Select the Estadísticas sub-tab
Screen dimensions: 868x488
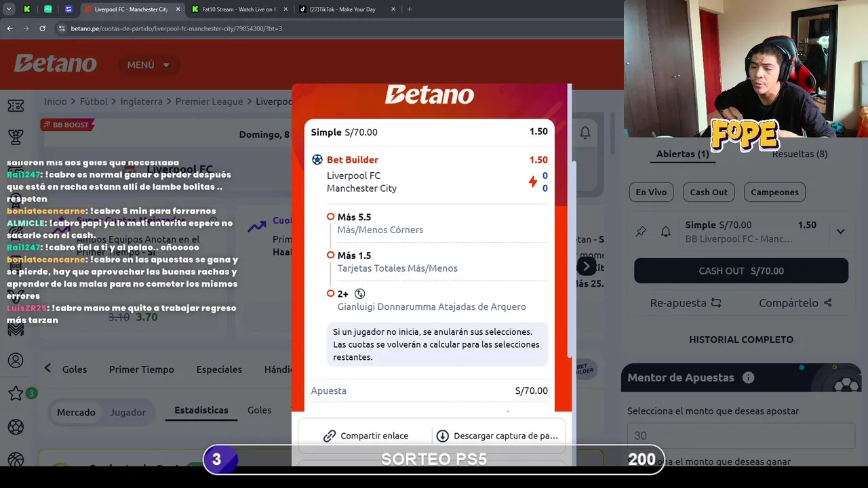[x=201, y=410]
